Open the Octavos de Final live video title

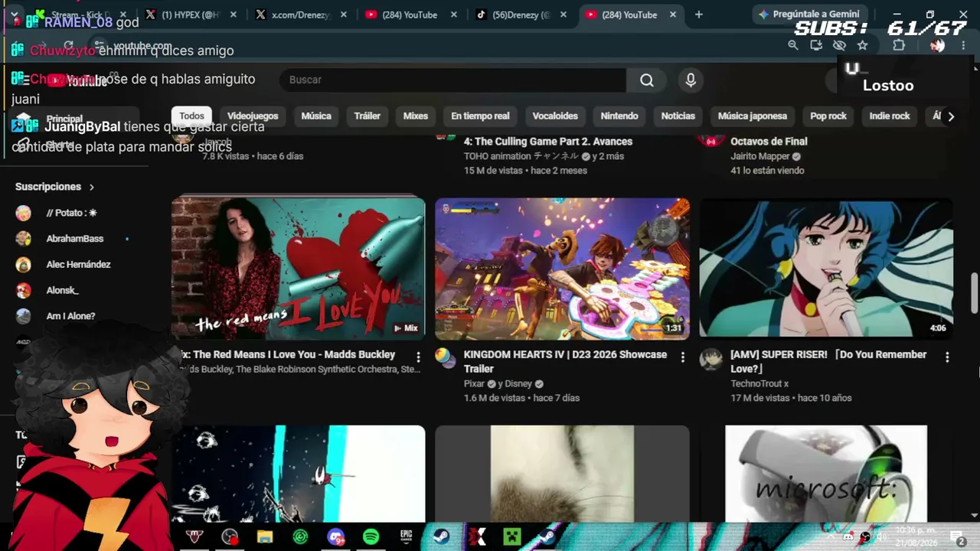(769, 142)
